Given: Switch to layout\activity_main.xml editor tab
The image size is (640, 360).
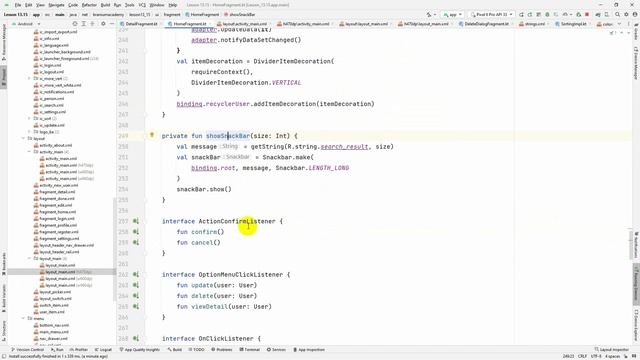Looking at the screenshot, I should [242, 24].
